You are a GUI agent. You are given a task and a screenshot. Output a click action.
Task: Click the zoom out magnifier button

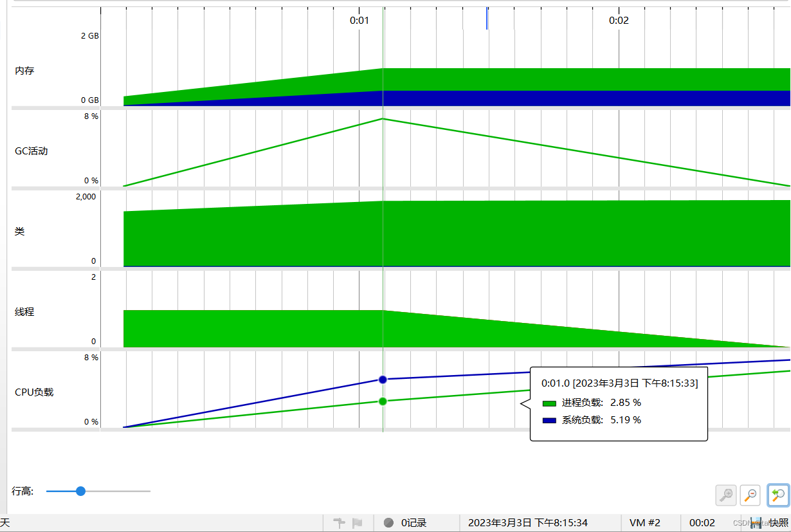(x=750, y=495)
